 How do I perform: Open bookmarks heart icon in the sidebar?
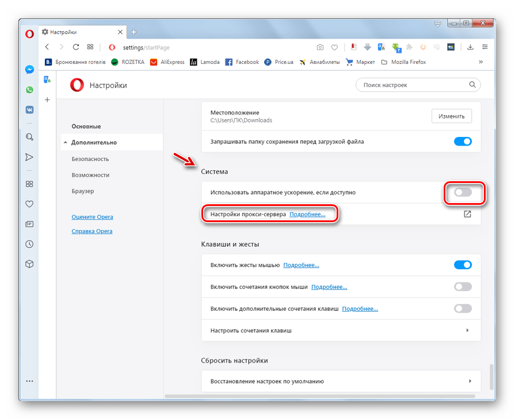(x=29, y=204)
